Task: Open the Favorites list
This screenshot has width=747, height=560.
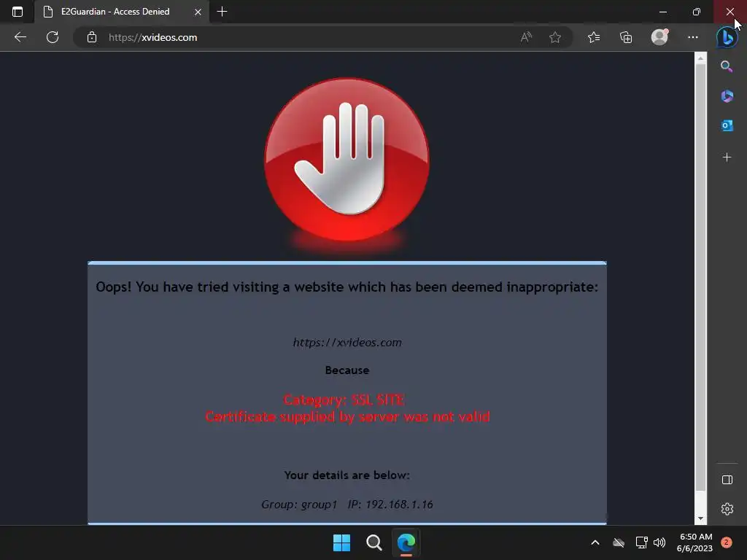Action: coord(594,37)
